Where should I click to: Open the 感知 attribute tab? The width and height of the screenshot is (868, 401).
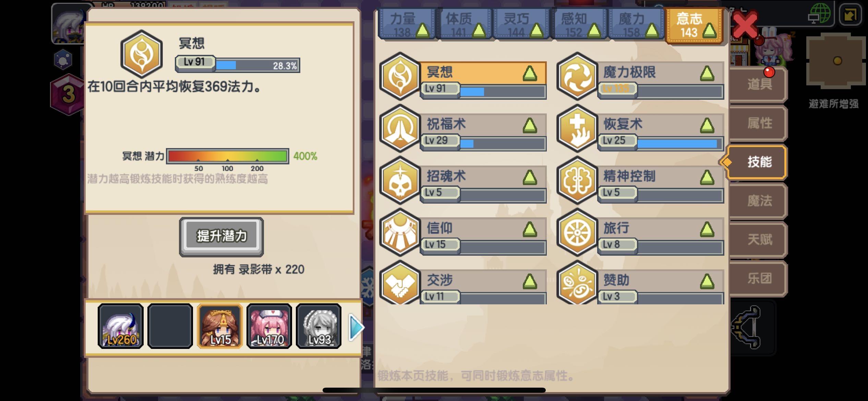578,24
